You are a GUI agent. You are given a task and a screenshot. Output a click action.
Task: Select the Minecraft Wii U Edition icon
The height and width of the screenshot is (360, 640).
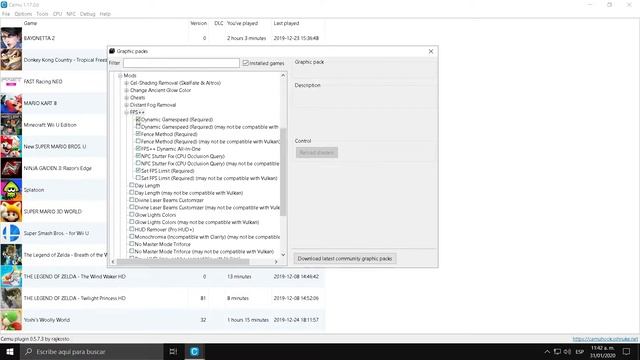(x=11, y=124)
